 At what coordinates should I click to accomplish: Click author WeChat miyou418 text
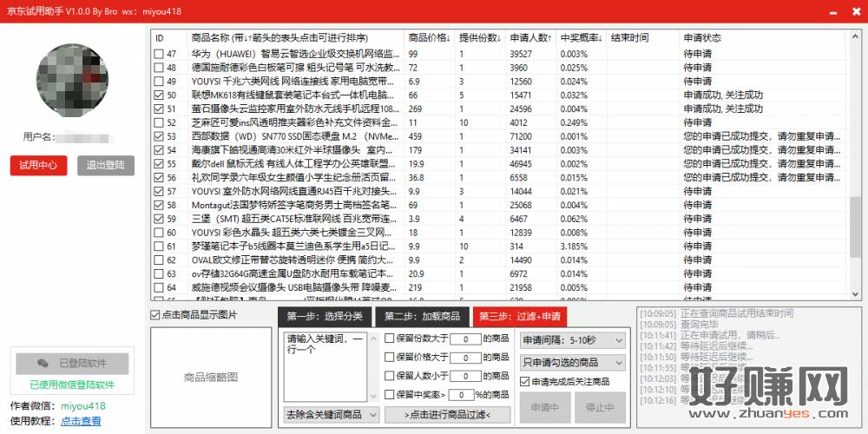click(83, 405)
